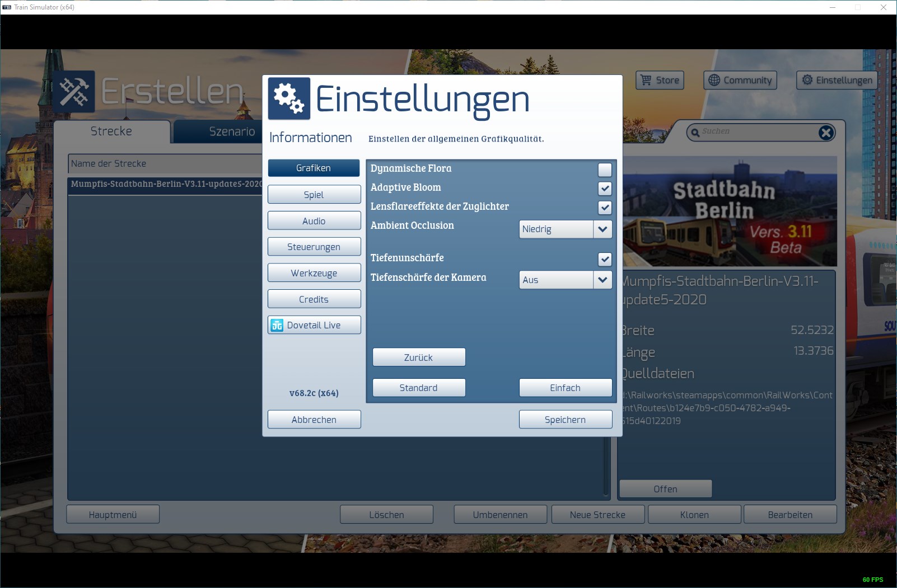Click the Einstellungen gears icon in dialog header
Viewport: 897px width, 588px height.
(x=289, y=98)
